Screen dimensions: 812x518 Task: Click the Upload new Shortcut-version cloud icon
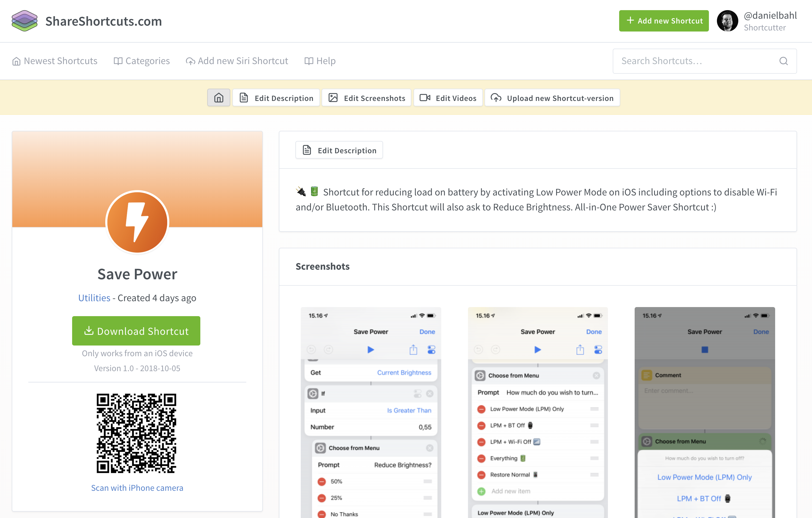pyautogui.click(x=496, y=98)
